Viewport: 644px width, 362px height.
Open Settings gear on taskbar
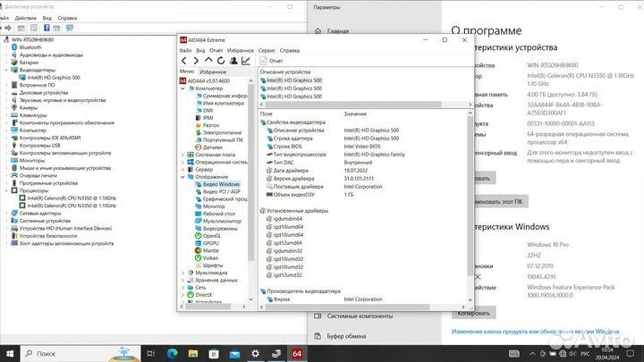coord(255,353)
